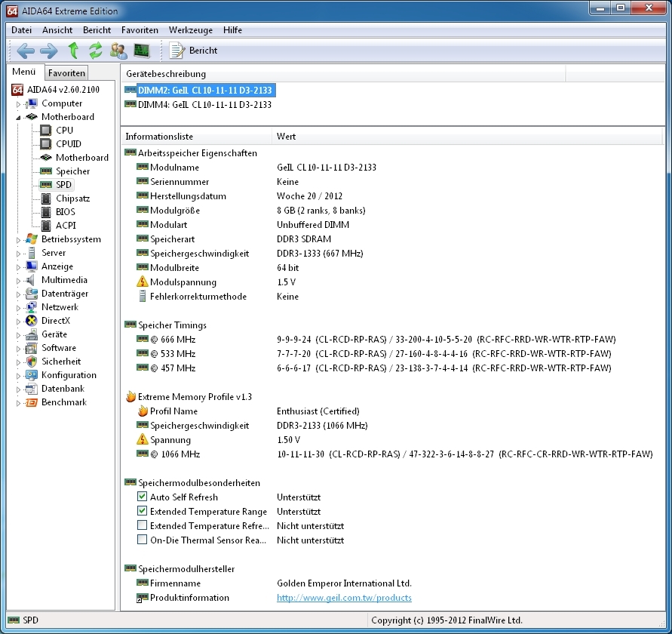
Task: Click the blue Forward arrow toolbar icon
Action: click(x=49, y=51)
